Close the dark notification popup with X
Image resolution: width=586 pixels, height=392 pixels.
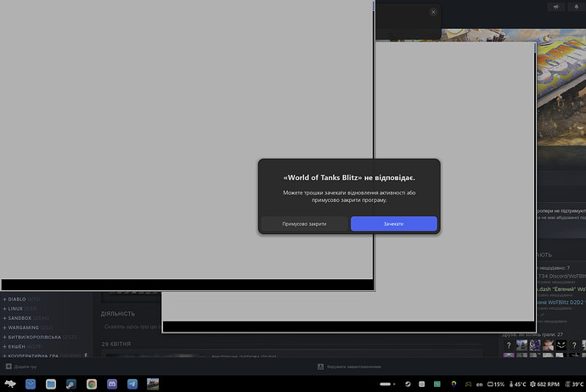pyautogui.click(x=433, y=12)
